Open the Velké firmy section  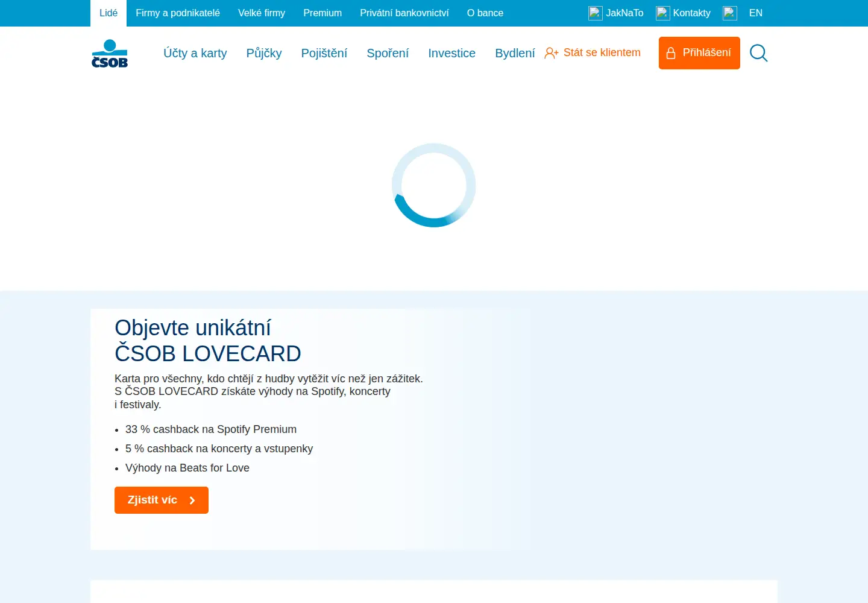pos(262,13)
